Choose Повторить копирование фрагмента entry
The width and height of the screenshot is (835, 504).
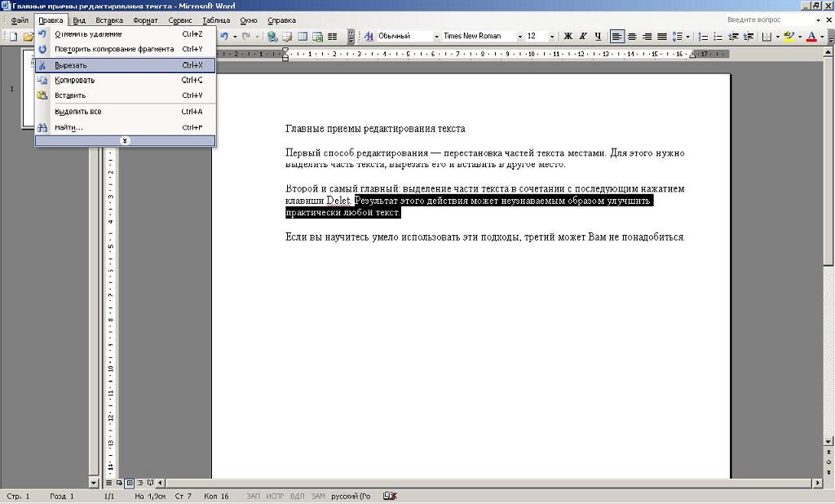point(125,49)
